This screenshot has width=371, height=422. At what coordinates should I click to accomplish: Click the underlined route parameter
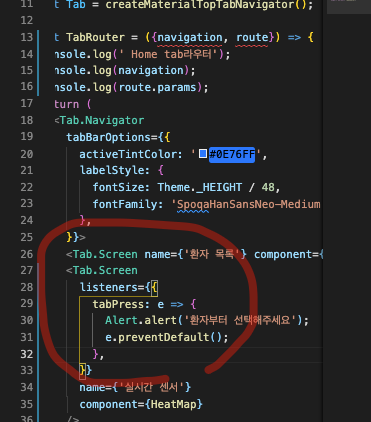click(252, 37)
